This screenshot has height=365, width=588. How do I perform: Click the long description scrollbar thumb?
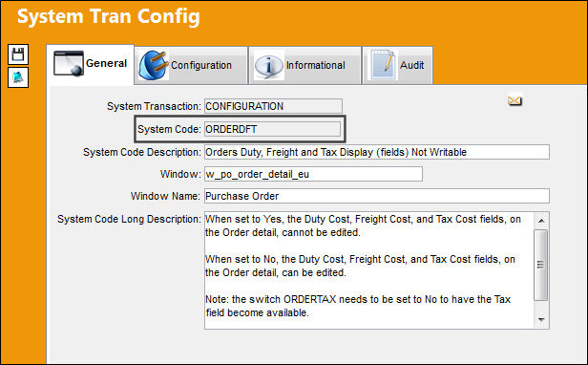coord(540,265)
